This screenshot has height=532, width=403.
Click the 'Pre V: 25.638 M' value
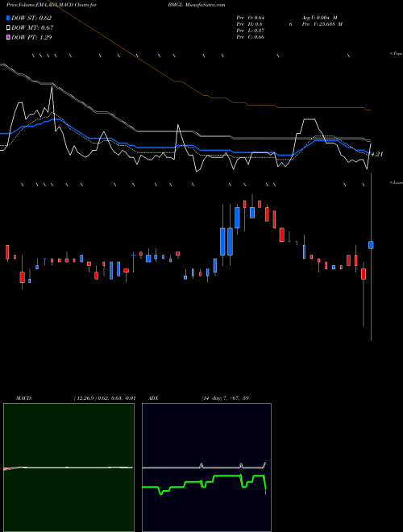click(x=323, y=24)
